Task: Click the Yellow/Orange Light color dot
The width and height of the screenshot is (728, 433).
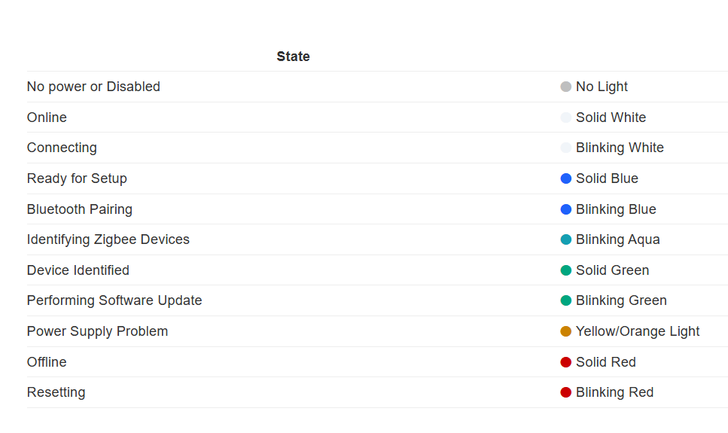Action: coord(566,332)
